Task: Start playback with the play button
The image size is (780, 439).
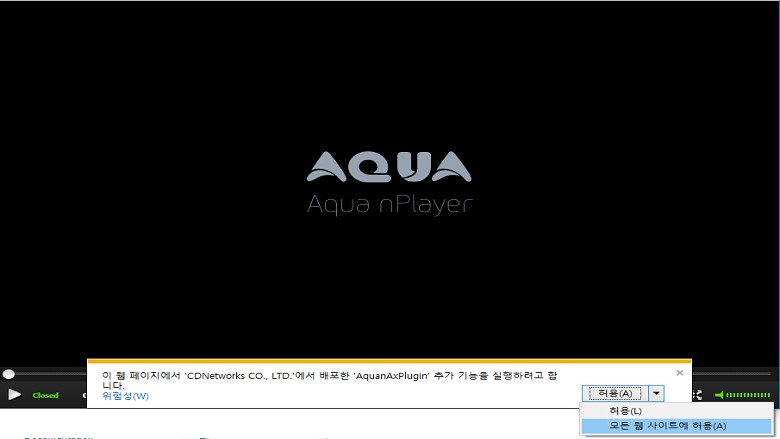Action: pyautogui.click(x=14, y=395)
